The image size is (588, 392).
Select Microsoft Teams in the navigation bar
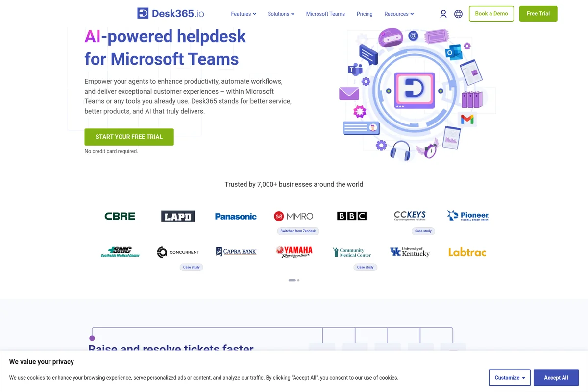325,14
